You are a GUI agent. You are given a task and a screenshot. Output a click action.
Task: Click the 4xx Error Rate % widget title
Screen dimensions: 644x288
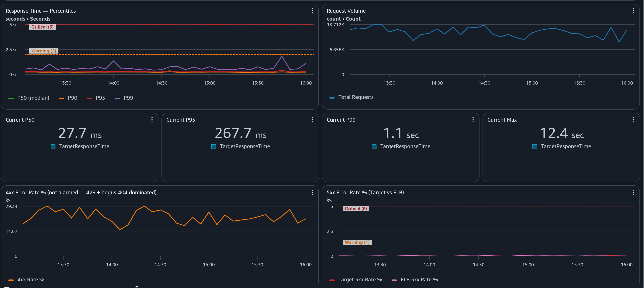pos(81,192)
